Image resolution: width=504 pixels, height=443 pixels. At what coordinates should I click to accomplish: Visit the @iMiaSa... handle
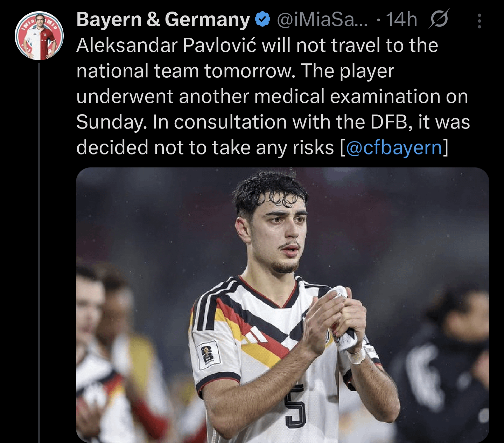[322, 19]
